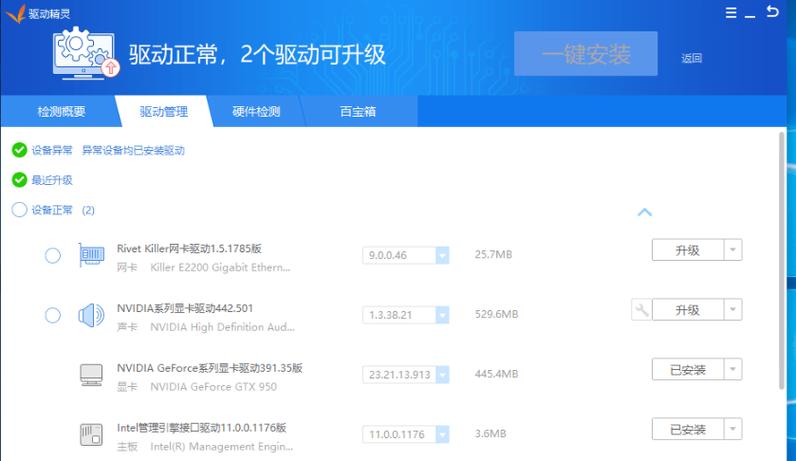Click the motherboard icon for Intel management engine
The image size is (796, 461).
(91, 435)
